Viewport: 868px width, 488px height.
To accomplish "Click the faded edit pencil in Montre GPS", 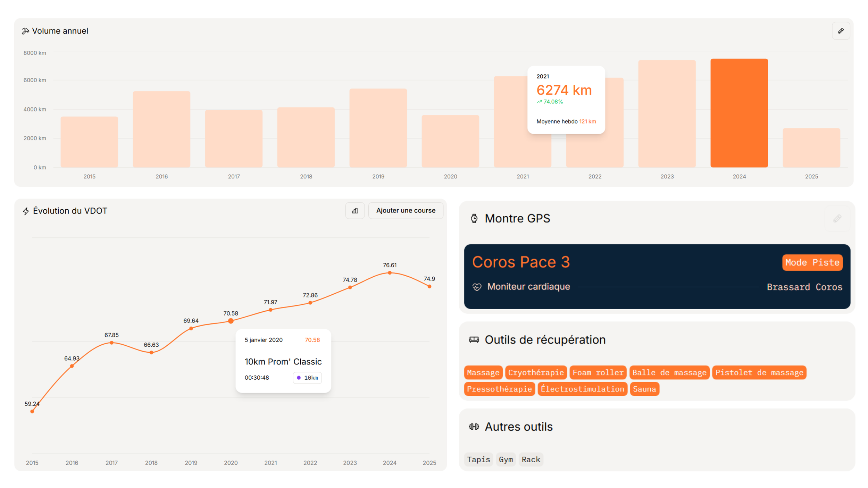I will click(837, 218).
